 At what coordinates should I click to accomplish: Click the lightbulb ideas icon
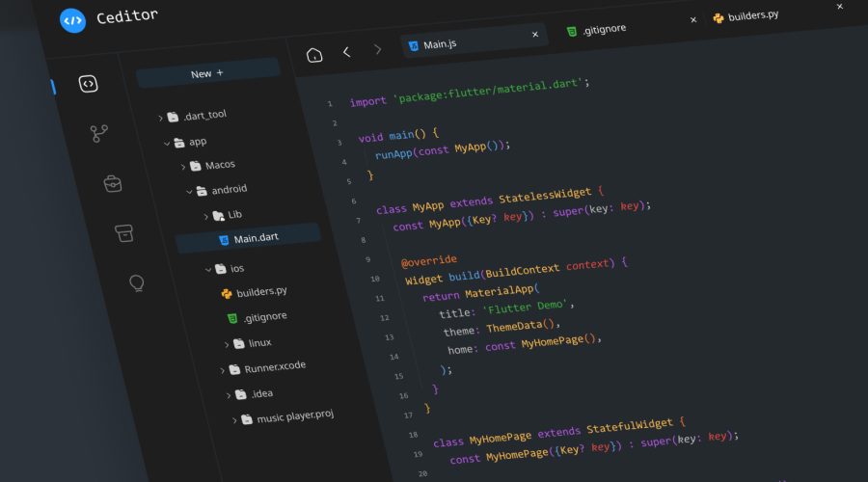point(137,282)
